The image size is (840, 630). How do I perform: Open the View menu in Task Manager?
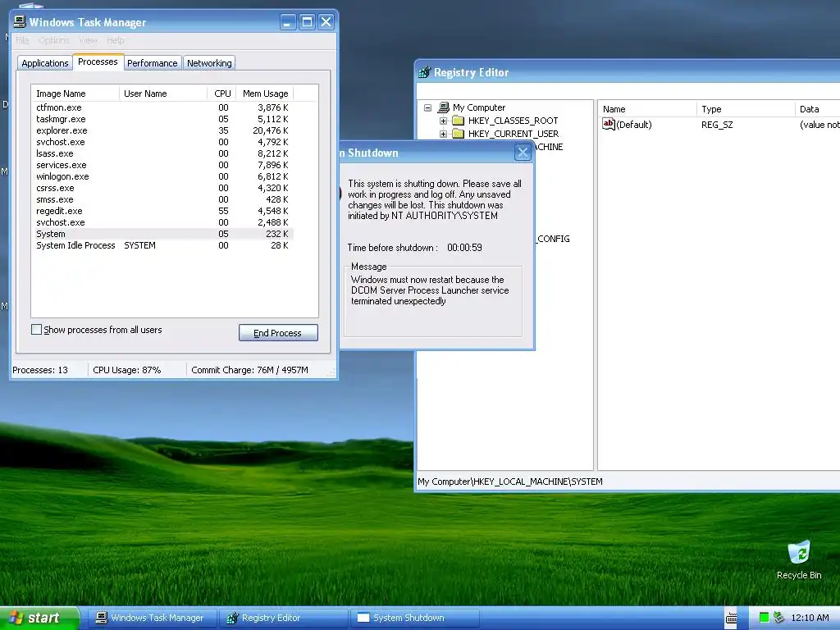(x=88, y=40)
